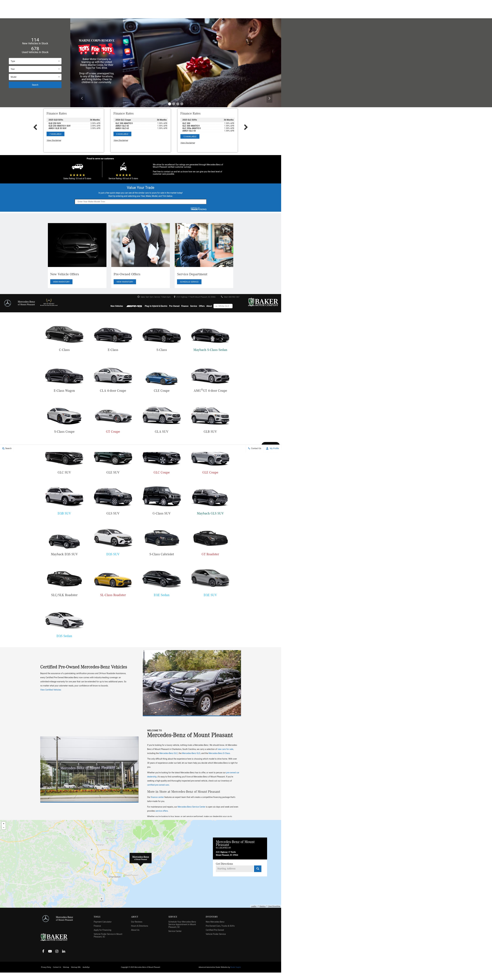
Task: Click the Search magnifier icon in sticky bar
Action: [3, 449]
